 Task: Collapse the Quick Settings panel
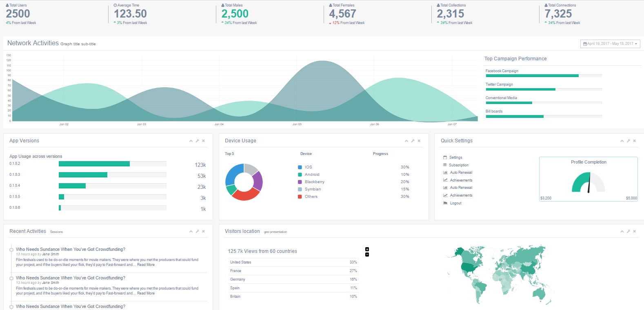pyautogui.click(x=622, y=141)
